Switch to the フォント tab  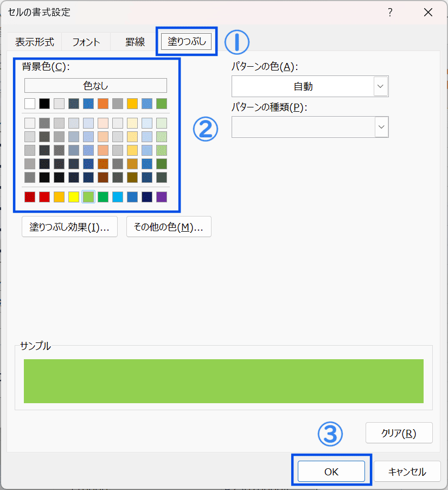click(x=86, y=42)
